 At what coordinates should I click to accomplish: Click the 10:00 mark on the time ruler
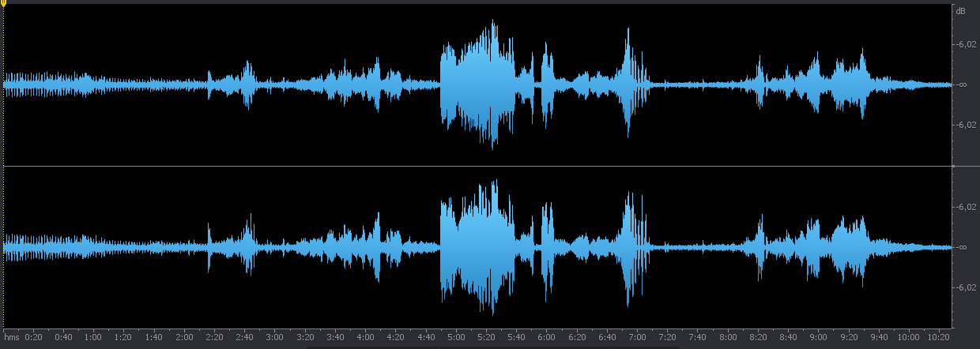coord(908,337)
